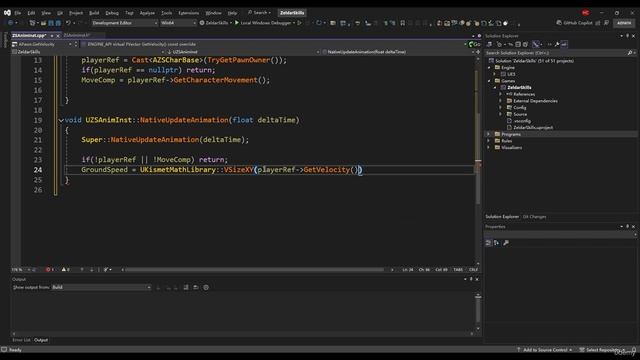
Task: Open the Search box in title bar
Action: tap(260, 13)
